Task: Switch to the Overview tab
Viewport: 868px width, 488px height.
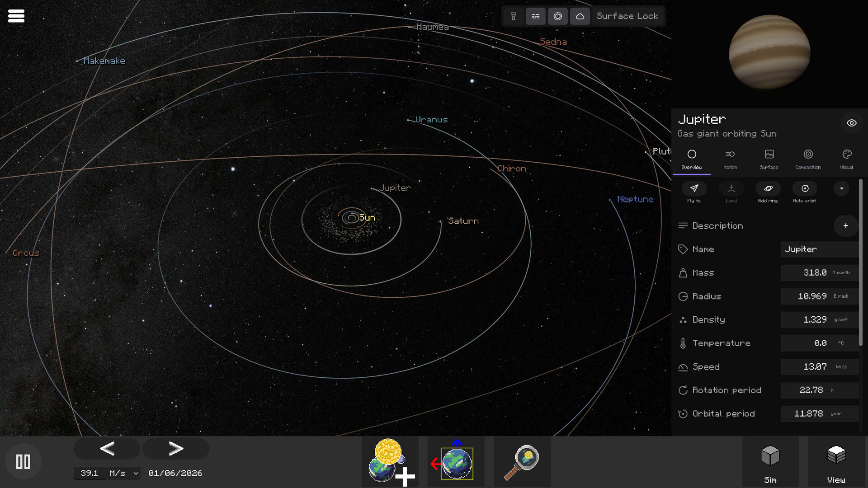Action: coord(692,160)
